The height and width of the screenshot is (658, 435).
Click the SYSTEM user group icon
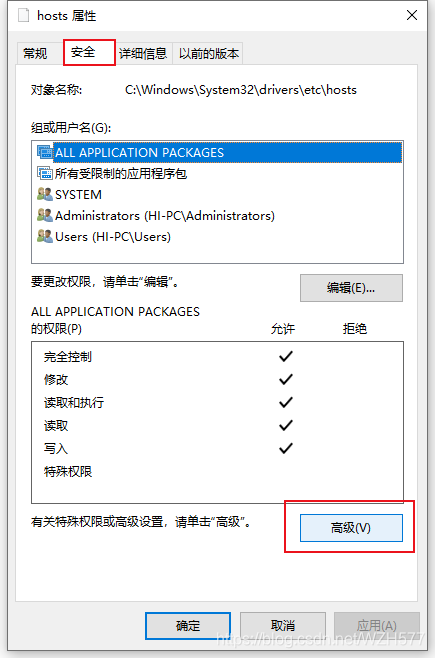pyautogui.click(x=44, y=194)
